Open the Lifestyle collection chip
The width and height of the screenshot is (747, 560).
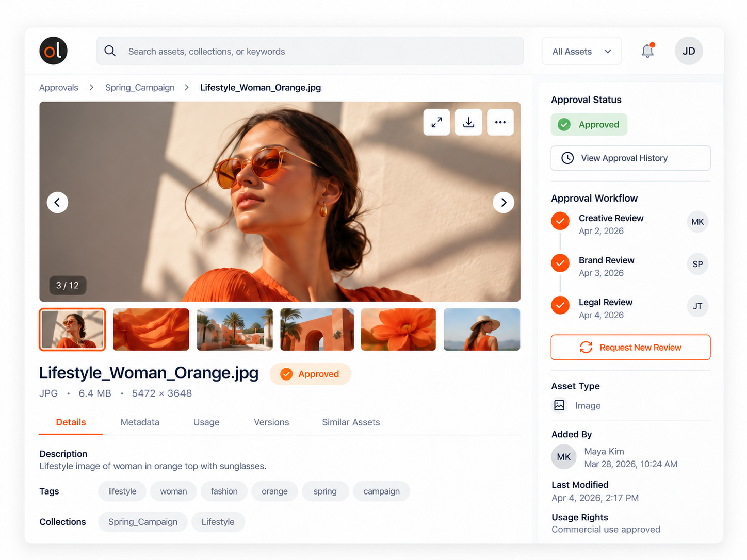pos(218,522)
